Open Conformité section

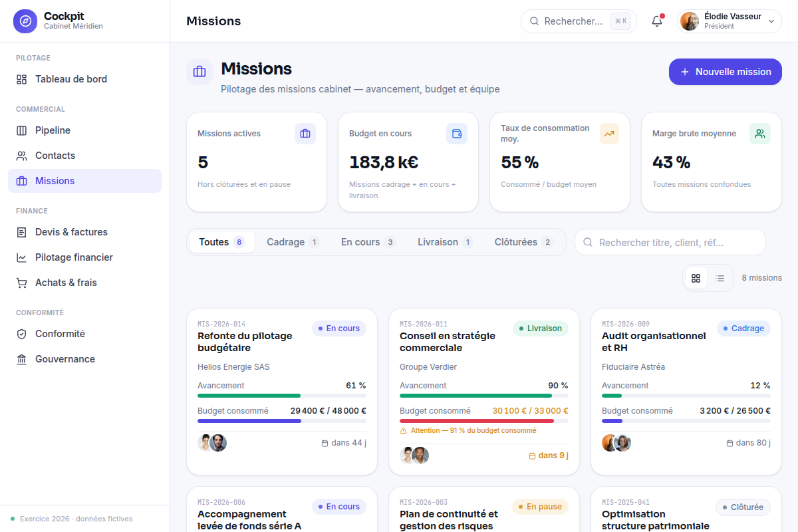pyautogui.click(x=84, y=334)
